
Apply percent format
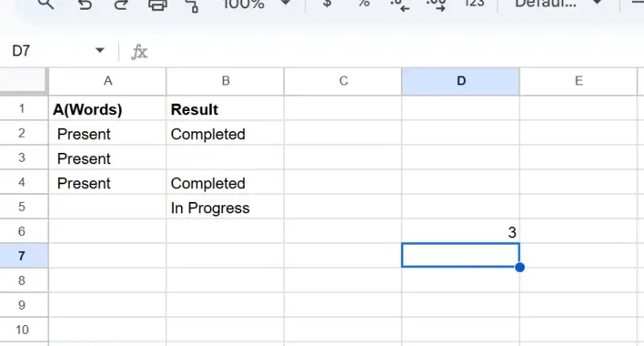click(363, 4)
